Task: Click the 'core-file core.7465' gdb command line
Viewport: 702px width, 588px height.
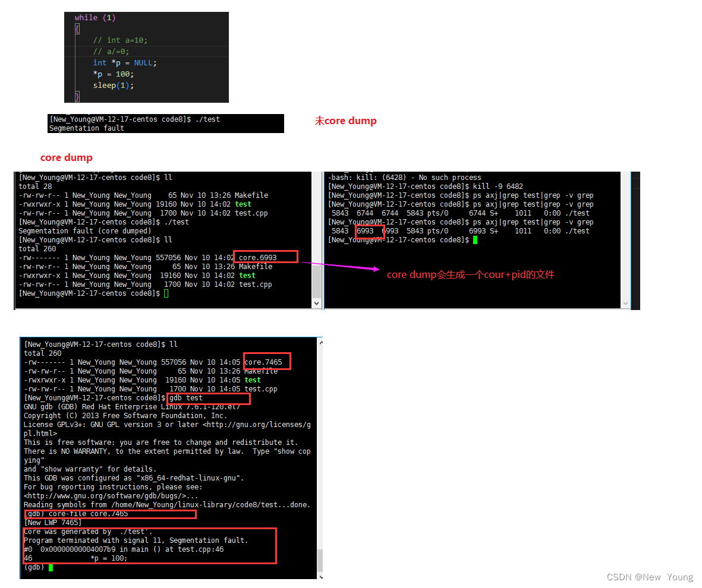Action: click(89, 514)
